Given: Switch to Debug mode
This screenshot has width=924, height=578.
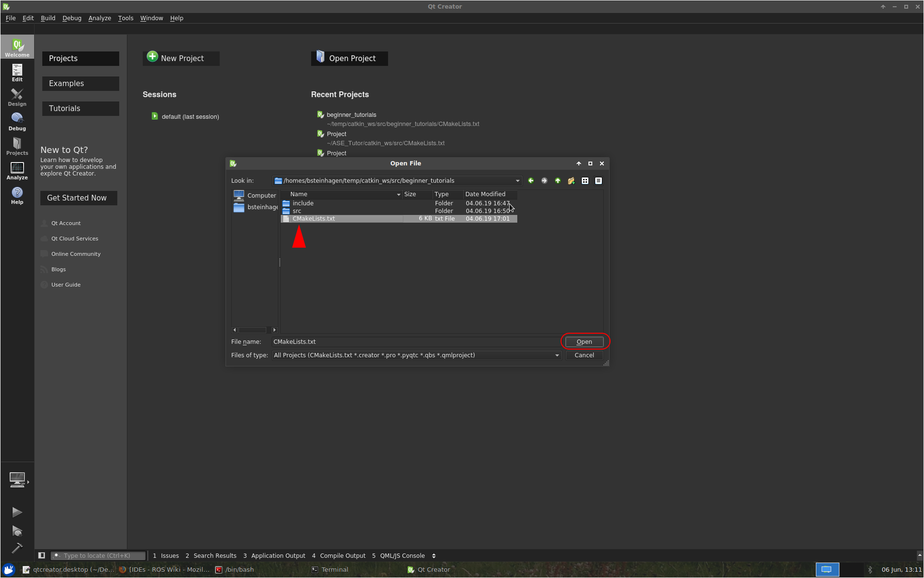Looking at the screenshot, I should (17, 122).
